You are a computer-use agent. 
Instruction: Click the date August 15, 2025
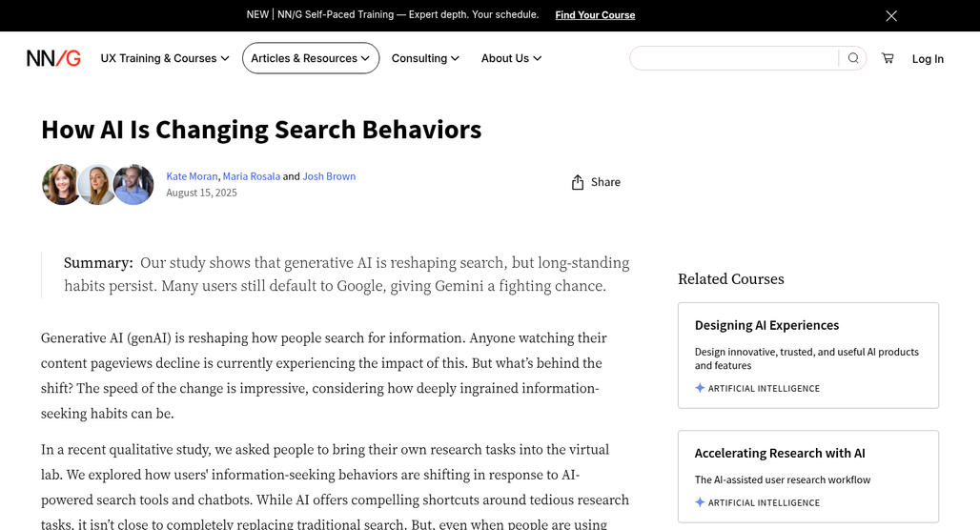[x=201, y=193]
